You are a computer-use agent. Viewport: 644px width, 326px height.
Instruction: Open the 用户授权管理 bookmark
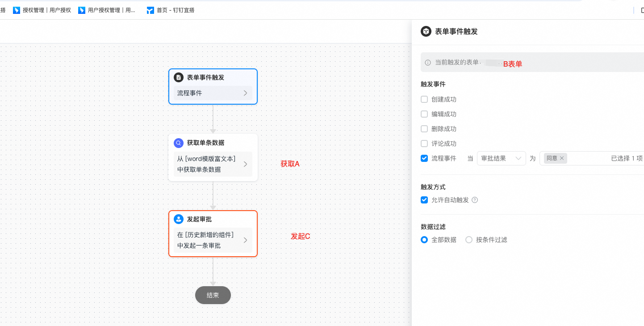[x=107, y=10]
